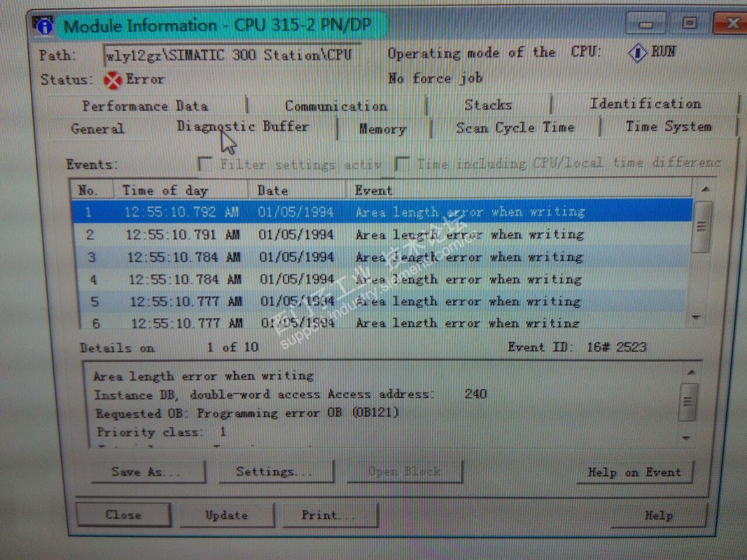Screen dimensions: 747x560
Task: Click the Path input field
Action: point(231,55)
